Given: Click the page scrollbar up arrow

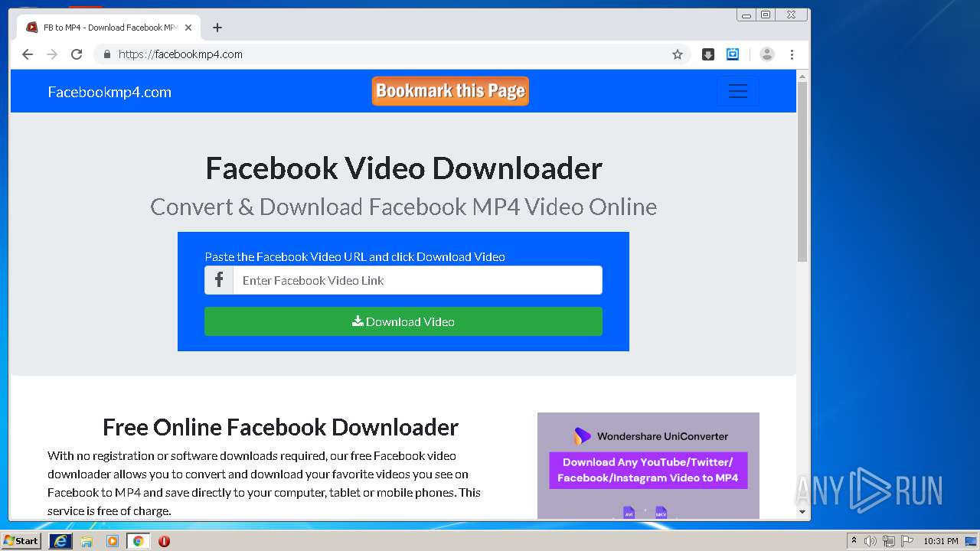Looking at the screenshot, I should pos(802,77).
